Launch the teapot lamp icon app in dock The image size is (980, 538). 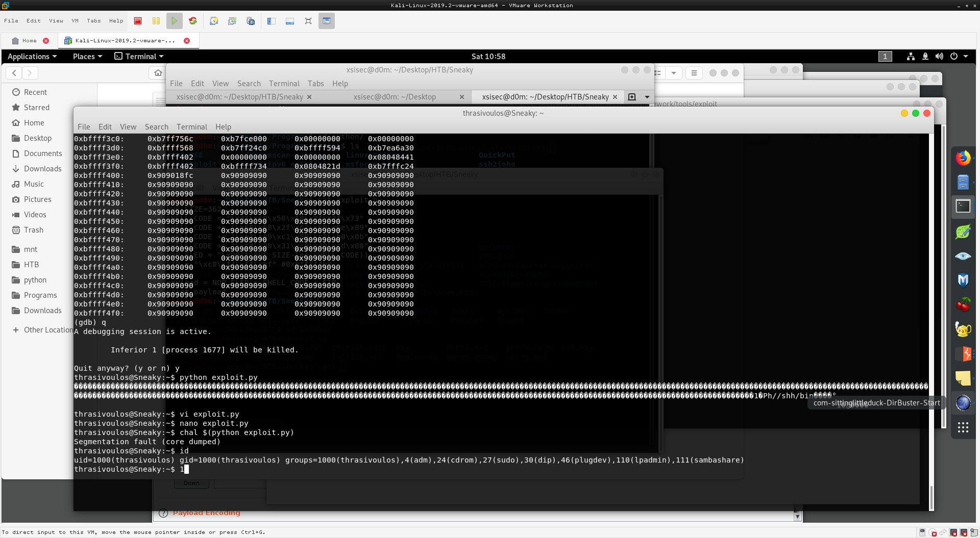pyautogui.click(x=963, y=329)
